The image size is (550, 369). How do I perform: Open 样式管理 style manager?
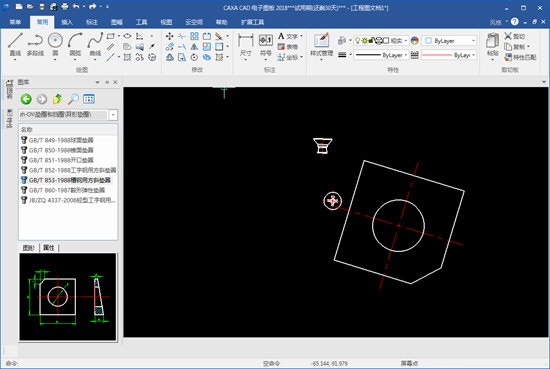(x=321, y=45)
